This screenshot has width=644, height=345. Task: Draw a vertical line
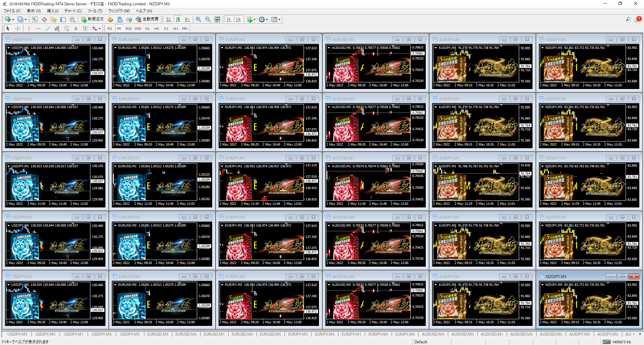[x=29, y=28]
